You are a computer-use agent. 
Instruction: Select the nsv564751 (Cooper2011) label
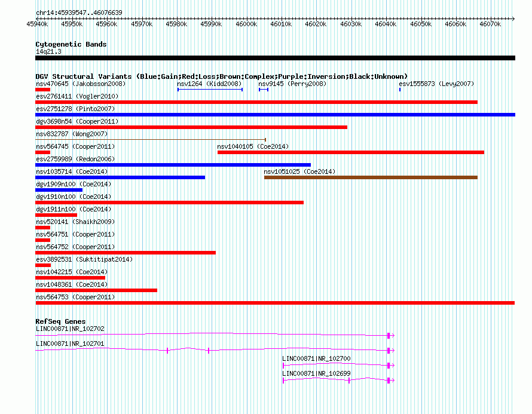tap(75, 234)
